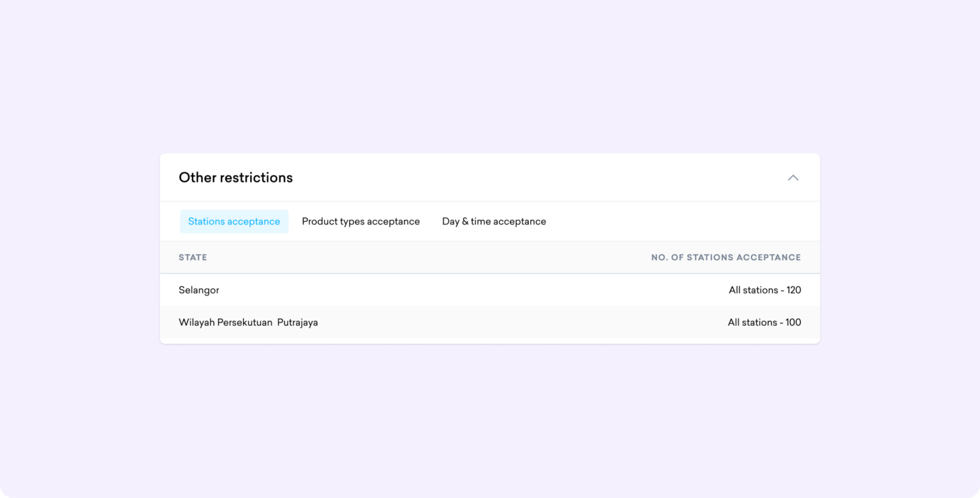980x498 pixels.
Task: Click the word "Putrajaya" in second row
Action: (x=297, y=323)
